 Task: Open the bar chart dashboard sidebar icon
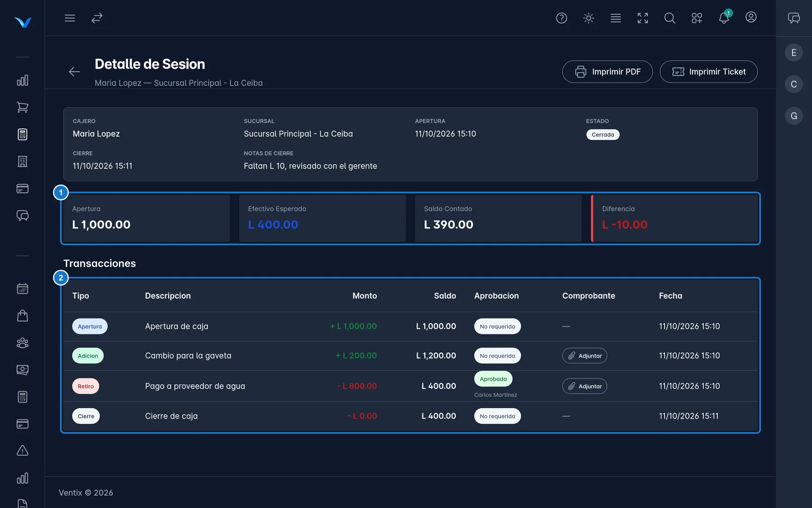point(23,80)
